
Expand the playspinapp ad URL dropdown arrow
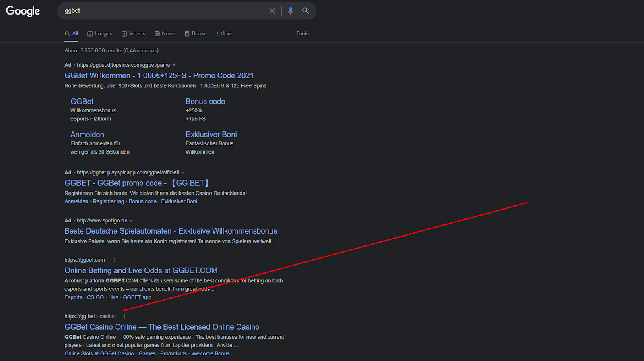[x=183, y=173]
